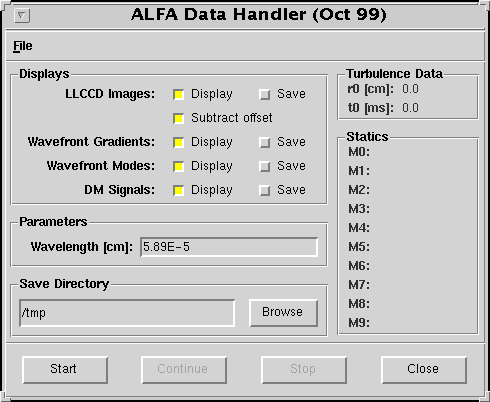Select the r0 [cm] turbulence value
Viewport: 490px width, 402px height.
(410, 89)
